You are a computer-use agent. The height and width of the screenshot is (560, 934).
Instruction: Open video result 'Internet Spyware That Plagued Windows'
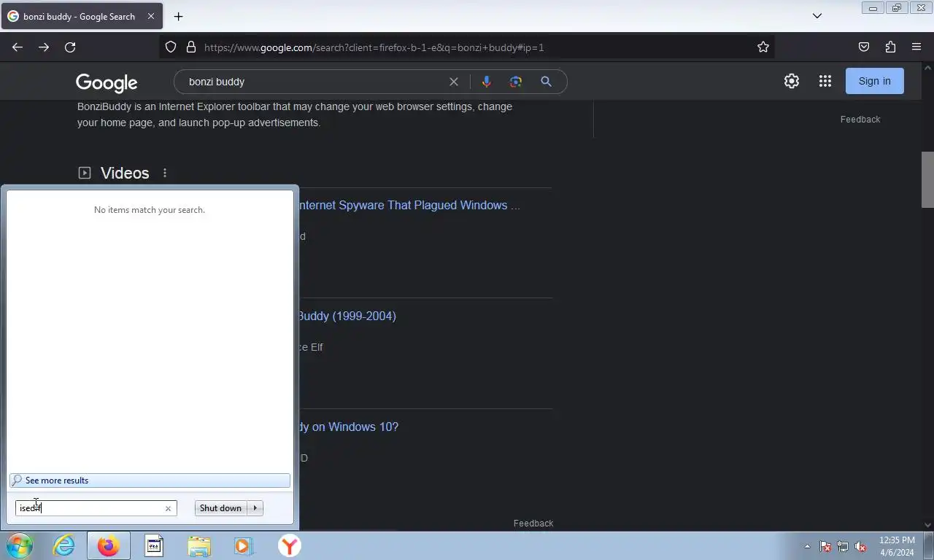(409, 205)
